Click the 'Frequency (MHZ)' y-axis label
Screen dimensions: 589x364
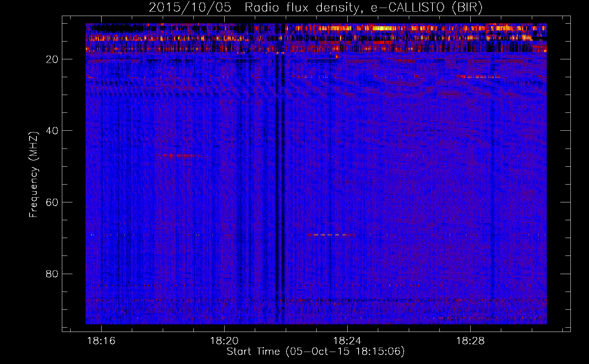pos(33,175)
